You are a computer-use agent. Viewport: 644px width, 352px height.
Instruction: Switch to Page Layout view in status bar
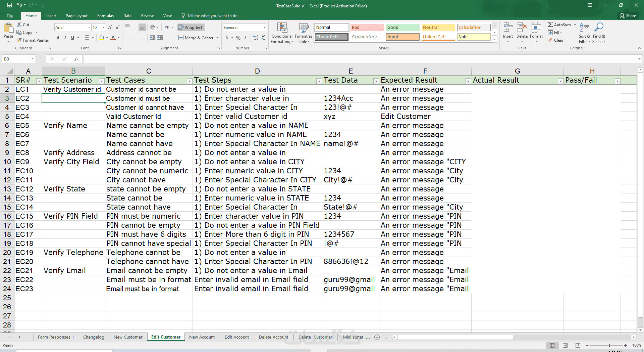point(565,345)
